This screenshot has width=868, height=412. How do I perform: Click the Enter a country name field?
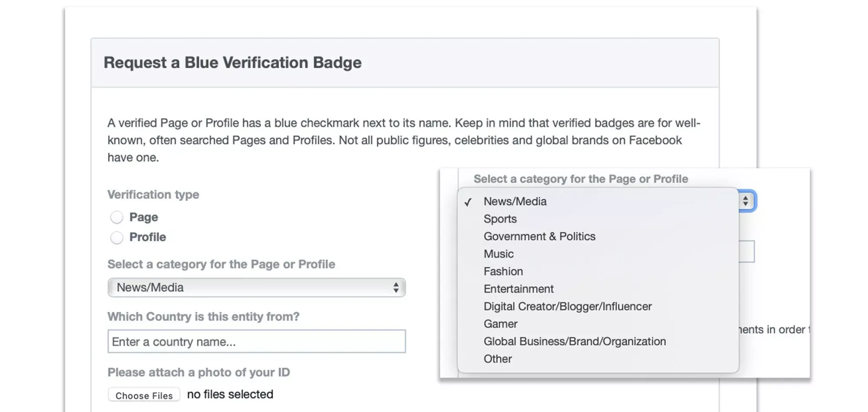(x=256, y=341)
